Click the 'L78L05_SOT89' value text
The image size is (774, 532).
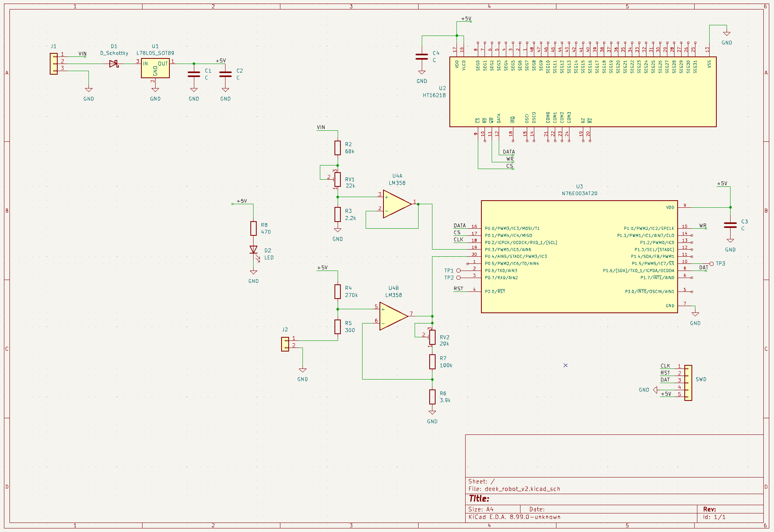(155, 53)
